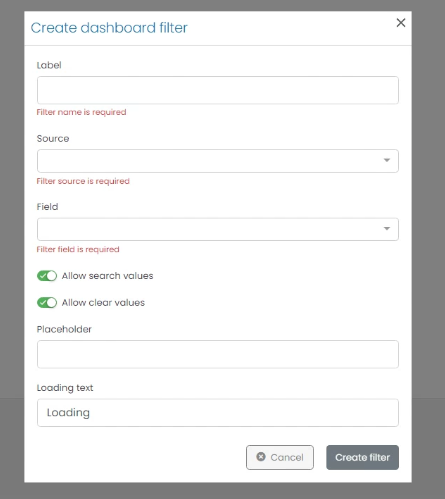
Task: Focus the Label text field
Action: [x=218, y=90]
